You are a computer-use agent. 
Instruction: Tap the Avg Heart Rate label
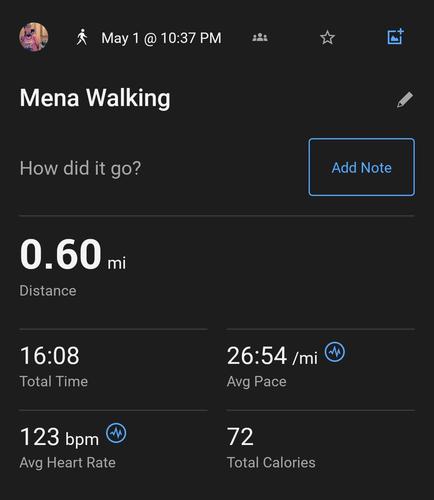[x=68, y=463]
